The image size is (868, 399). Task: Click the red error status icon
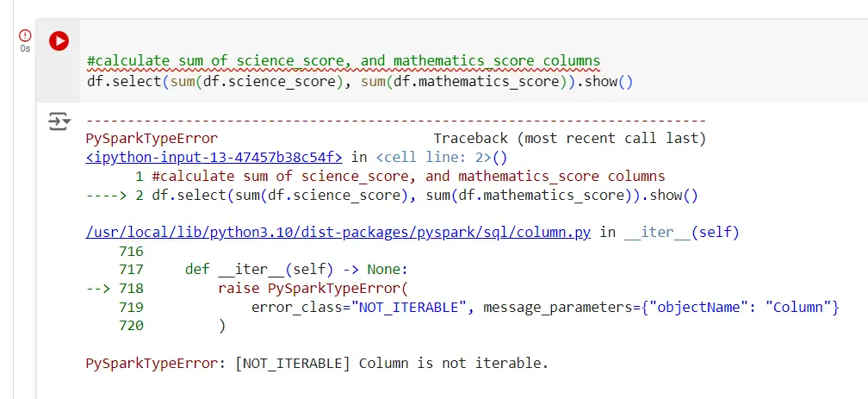(x=25, y=35)
